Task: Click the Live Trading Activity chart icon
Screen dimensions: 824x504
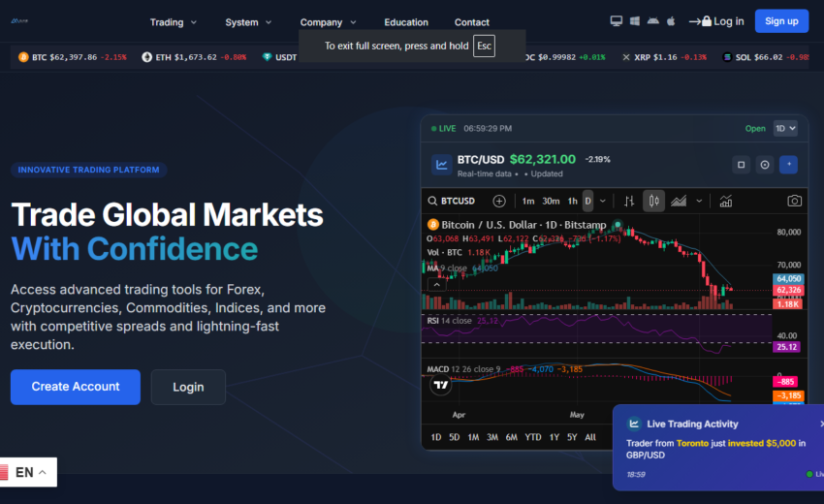Action: (x=634, y=424)
